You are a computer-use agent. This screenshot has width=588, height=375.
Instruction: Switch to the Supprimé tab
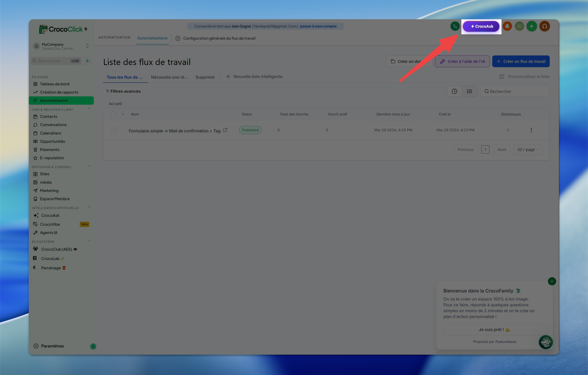click(205, 77)
